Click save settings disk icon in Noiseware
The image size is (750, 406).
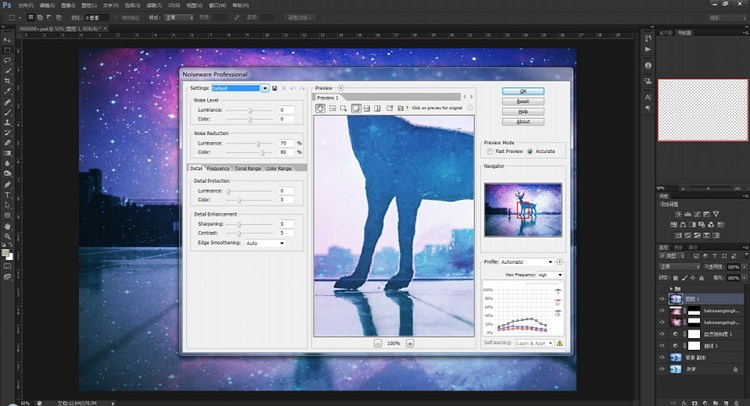(x=275, y=88)
